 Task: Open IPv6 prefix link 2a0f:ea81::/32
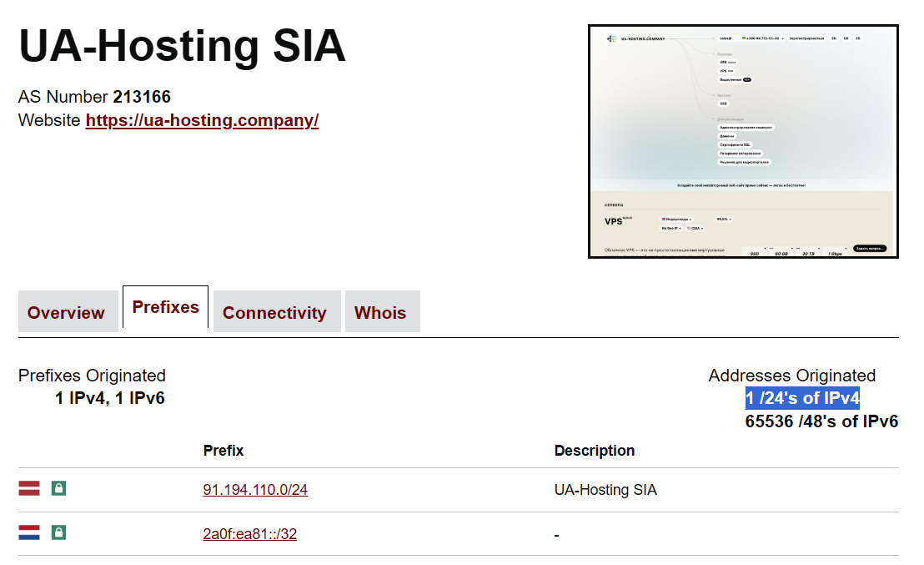[250, 534]
